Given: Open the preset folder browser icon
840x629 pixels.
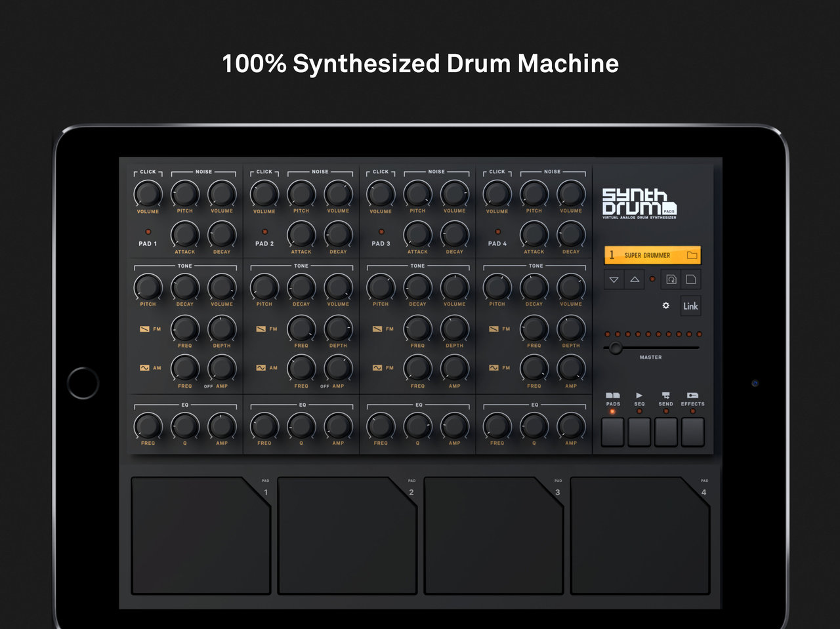Looking at the screenshot, I should point(692,255).
